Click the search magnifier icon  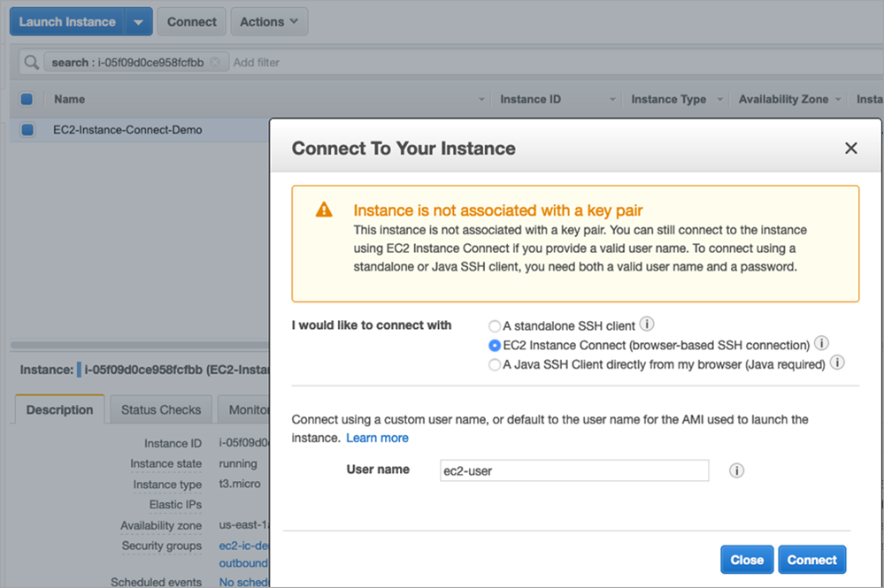32,62
